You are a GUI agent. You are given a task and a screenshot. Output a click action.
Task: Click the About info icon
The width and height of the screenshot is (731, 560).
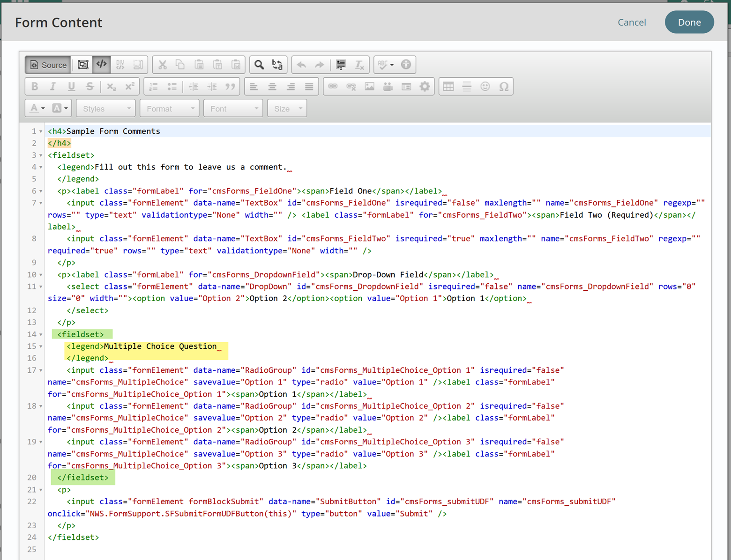point(406,65)
